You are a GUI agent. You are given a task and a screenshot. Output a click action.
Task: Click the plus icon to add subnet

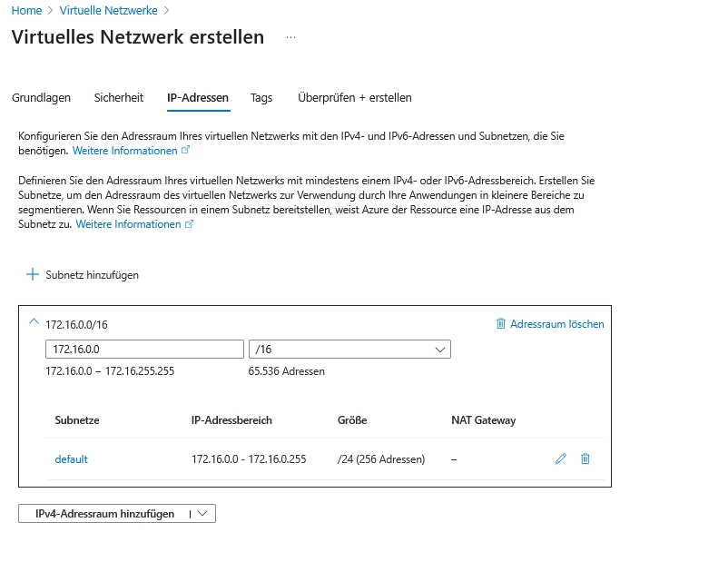coord(33,274)
